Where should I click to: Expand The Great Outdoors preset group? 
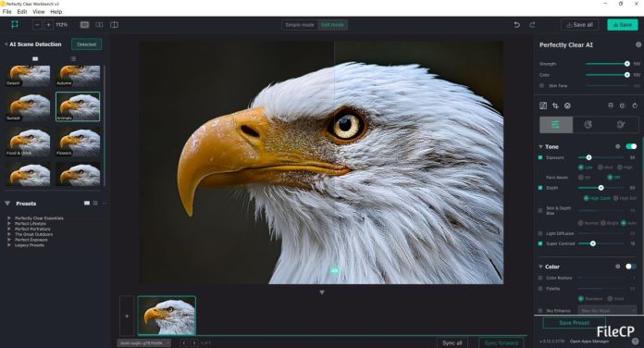click(x=9, y=234)
